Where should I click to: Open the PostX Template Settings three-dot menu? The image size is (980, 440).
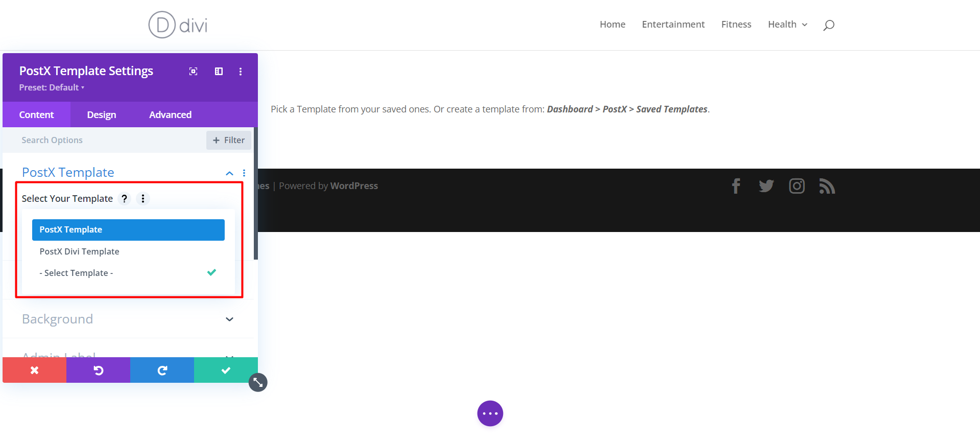pyautogui.click(x=241, y=72)
